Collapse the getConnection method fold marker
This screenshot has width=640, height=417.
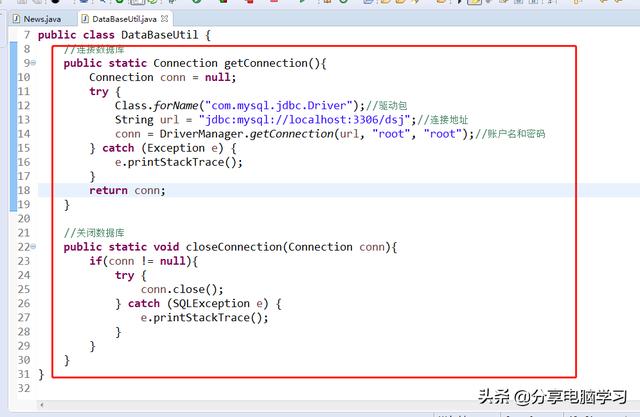[x=33, y=63]
